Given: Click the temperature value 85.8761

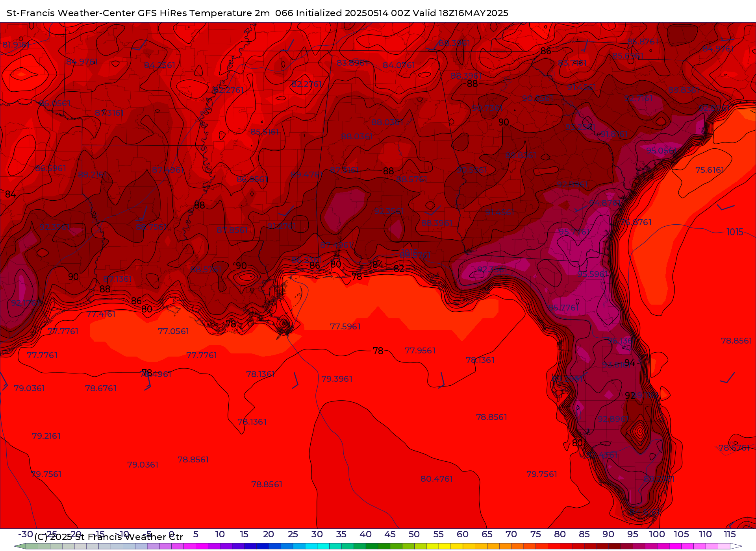Looking at the screenshot, I should [x=643, y=41].
